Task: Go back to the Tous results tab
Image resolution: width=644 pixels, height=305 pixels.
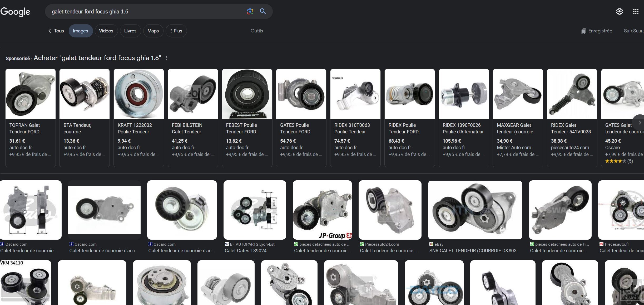Action: coord(56,31)
